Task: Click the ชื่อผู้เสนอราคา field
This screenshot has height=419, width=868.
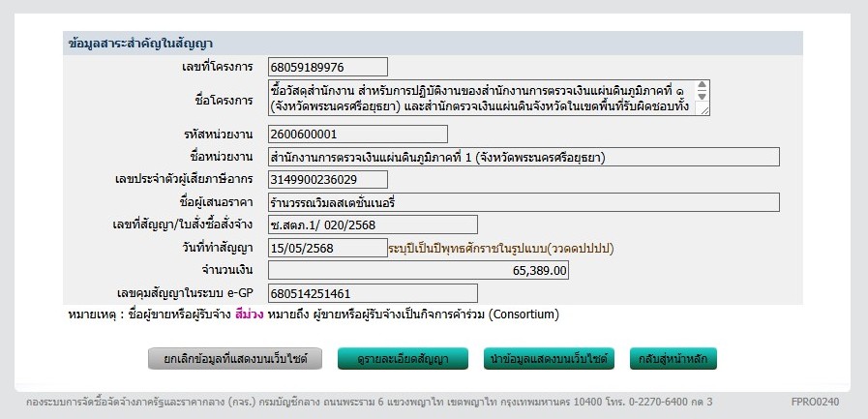Action: [x=523, y=202]
